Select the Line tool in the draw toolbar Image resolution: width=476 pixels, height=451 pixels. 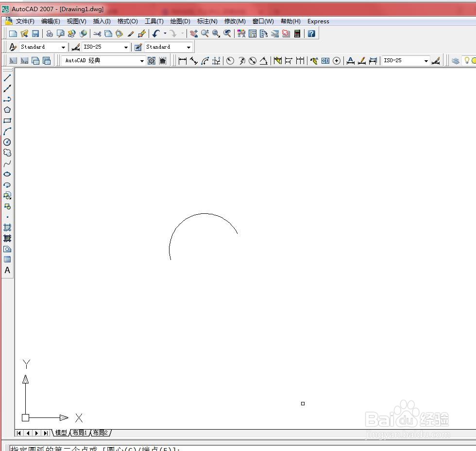tap(7, 78)
